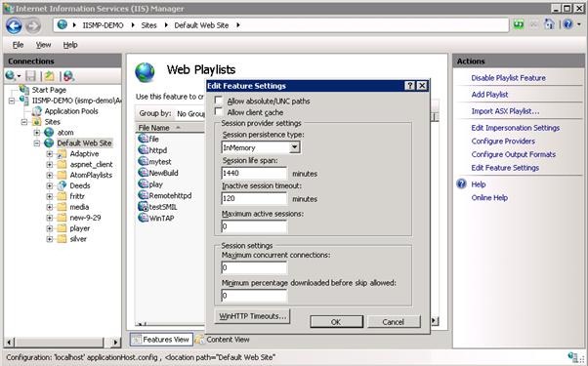Open Session persistence type dropdown
The image size is (588, 366).
pyautogui.click(x=295, y=147)
